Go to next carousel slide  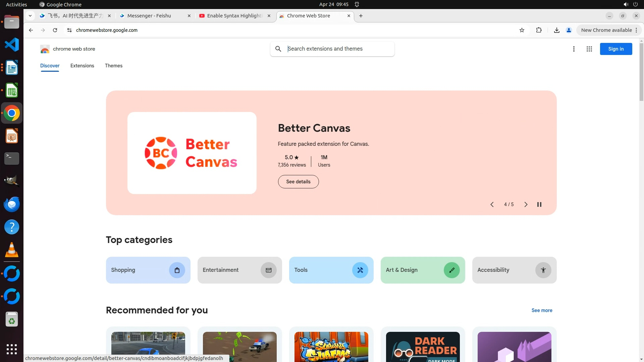(x=526, y=204)
